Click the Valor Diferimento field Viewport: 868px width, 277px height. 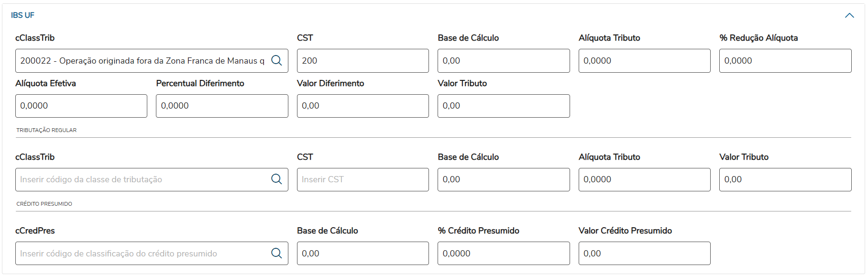(363, 106)
